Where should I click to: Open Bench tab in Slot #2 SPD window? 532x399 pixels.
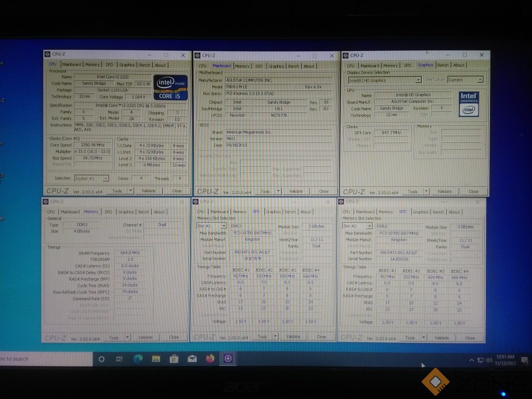438,212
